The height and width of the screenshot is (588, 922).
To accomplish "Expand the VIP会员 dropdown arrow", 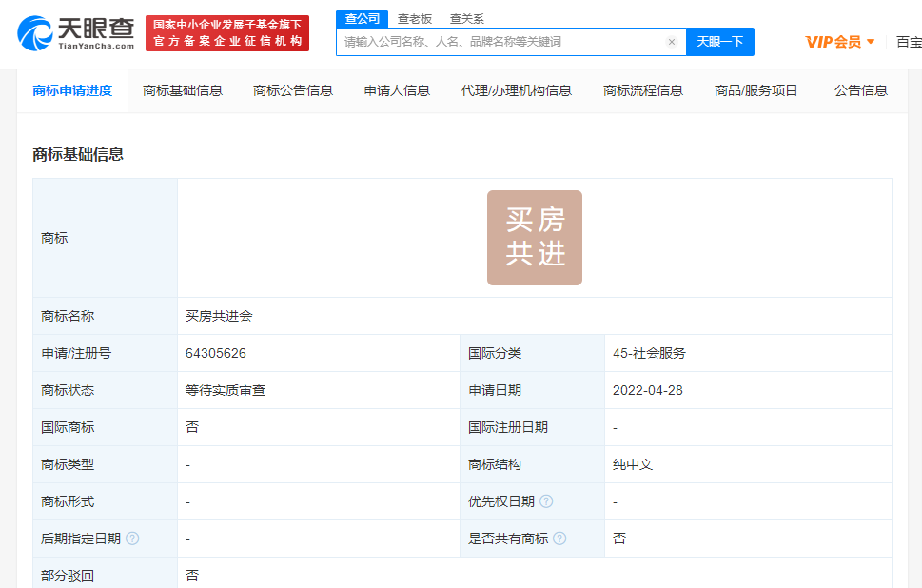I will click(871, 42).
